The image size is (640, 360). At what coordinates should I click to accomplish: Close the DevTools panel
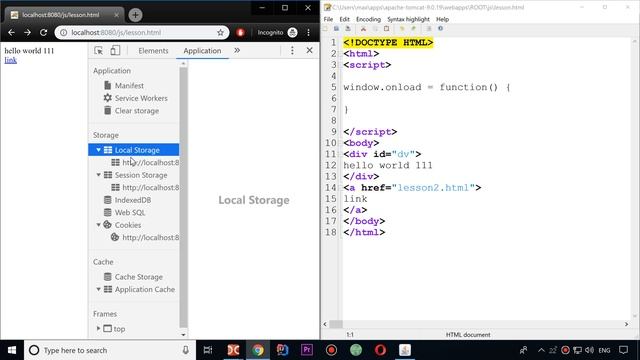[x=309, y=50]
